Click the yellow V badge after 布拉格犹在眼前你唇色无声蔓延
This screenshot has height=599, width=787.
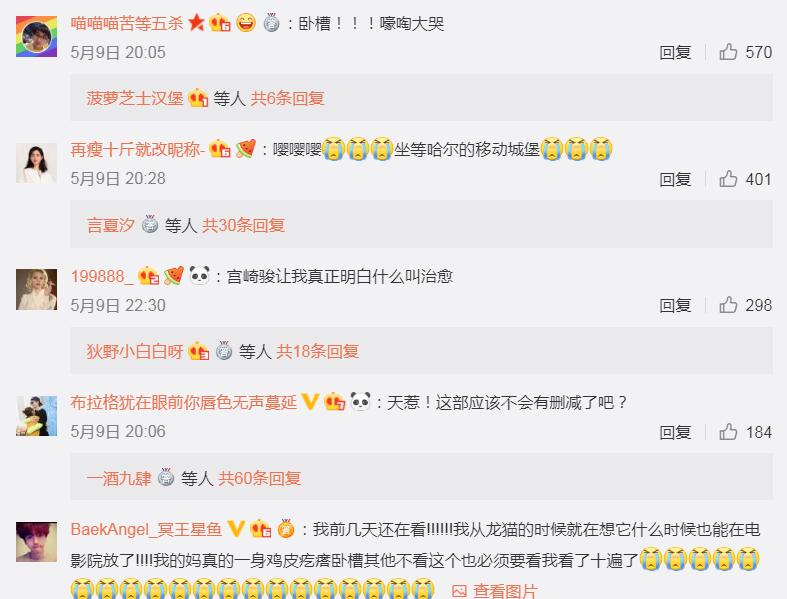[x=310, y=402]
